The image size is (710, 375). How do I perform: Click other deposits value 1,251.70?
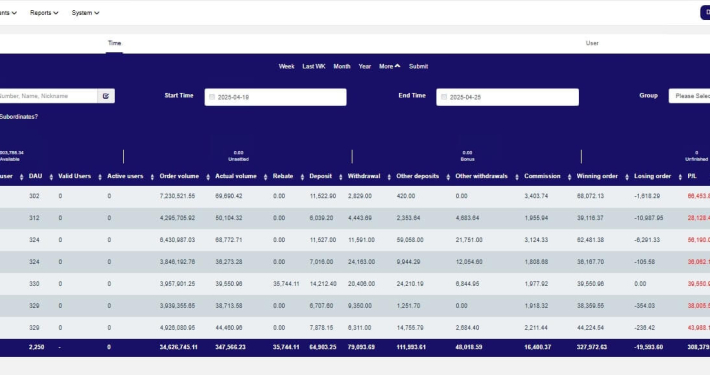[408, 306]
